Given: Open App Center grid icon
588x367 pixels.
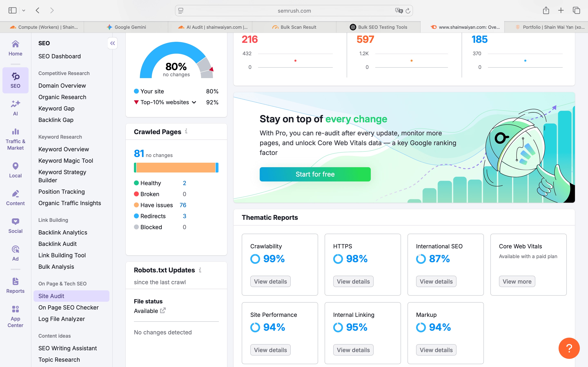Looking at the screenshot, I should point(15,309).
